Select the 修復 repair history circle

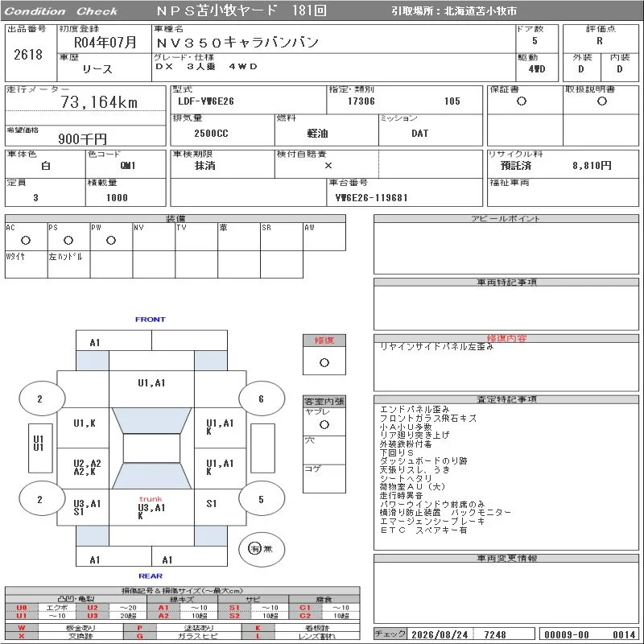click(x=324, y=363)
